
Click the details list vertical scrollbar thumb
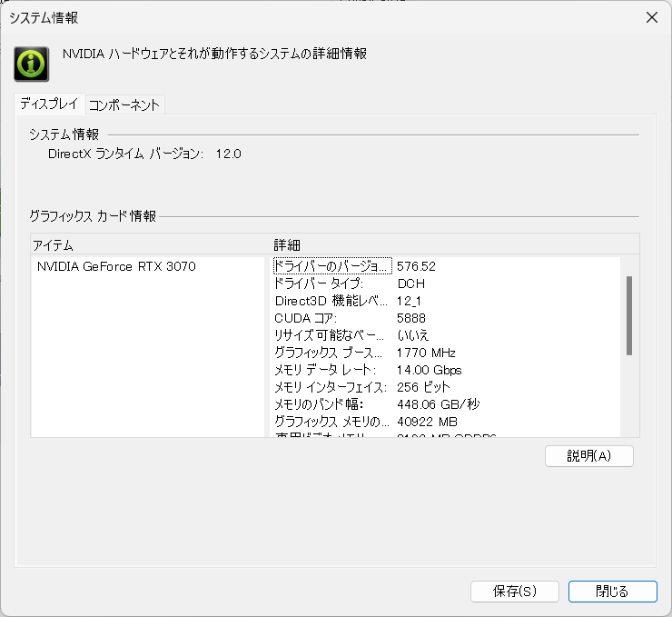(x=629, y=315)
